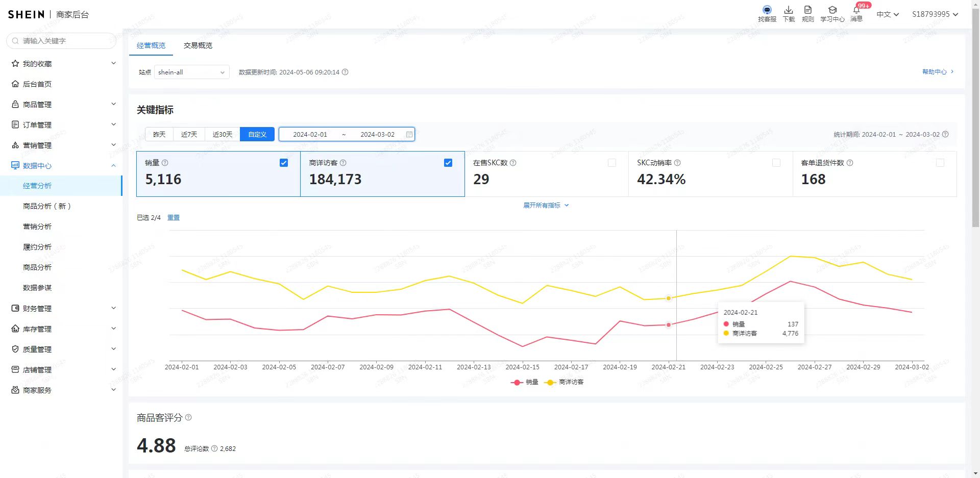980x478 pixels.
Task: Click the calendar icon in date range field
Action: pyautogui.click(x=409, y=134)
